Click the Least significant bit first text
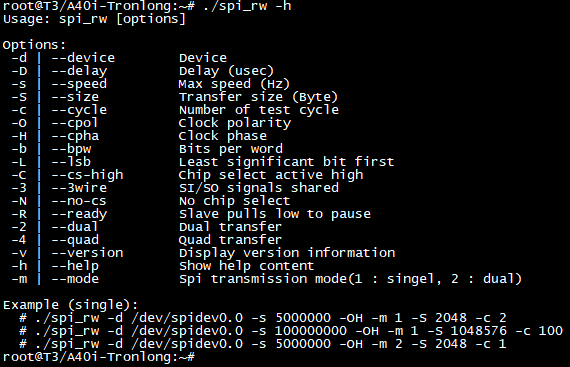Viewport: 570px width, 367px height. tap(286, 162)
